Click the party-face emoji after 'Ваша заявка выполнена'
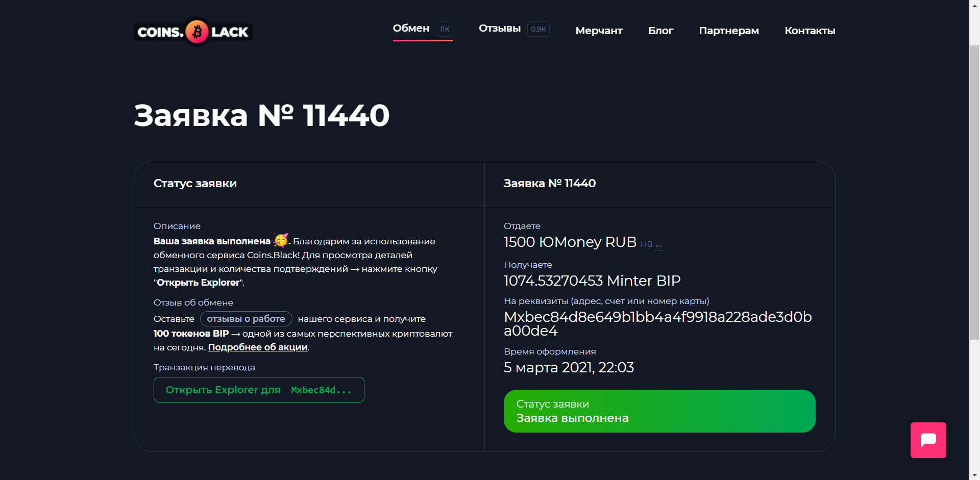Viewport: 980px width, 480px height. pyautogui.click(x=281, y=240)
